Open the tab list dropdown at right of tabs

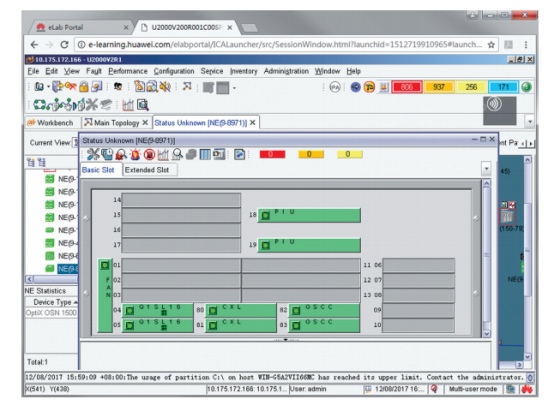click(x=530, y=122)
